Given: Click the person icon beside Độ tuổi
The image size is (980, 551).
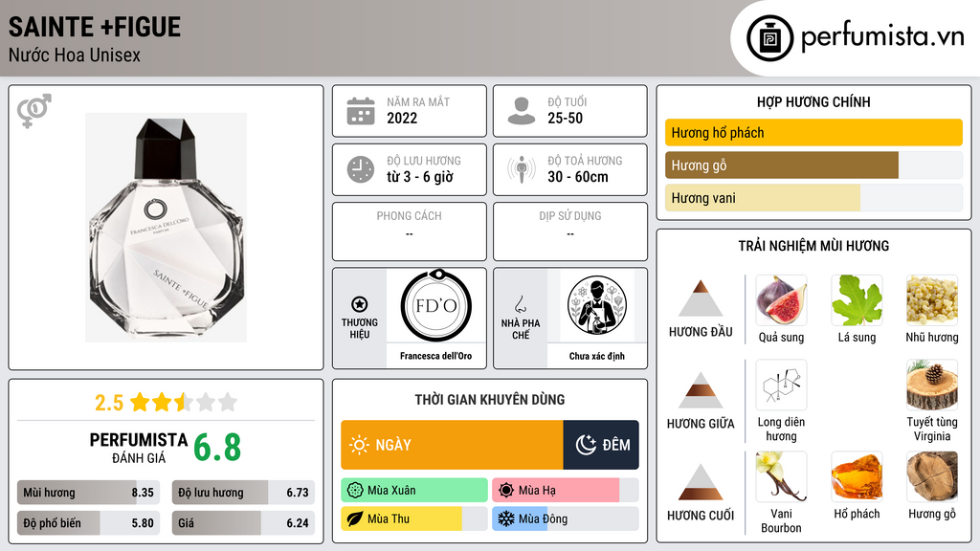Looking at the screenshot, I should tap(522, 111).
